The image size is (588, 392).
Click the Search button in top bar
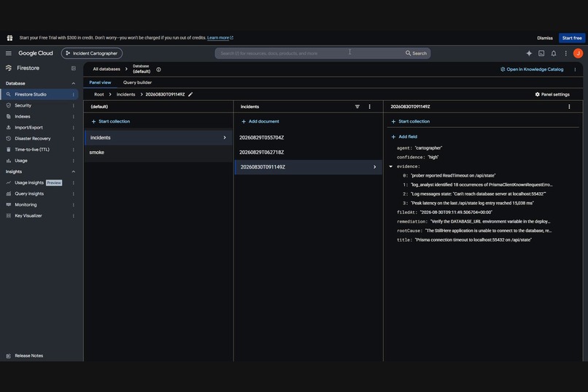(x=417, y=53)
